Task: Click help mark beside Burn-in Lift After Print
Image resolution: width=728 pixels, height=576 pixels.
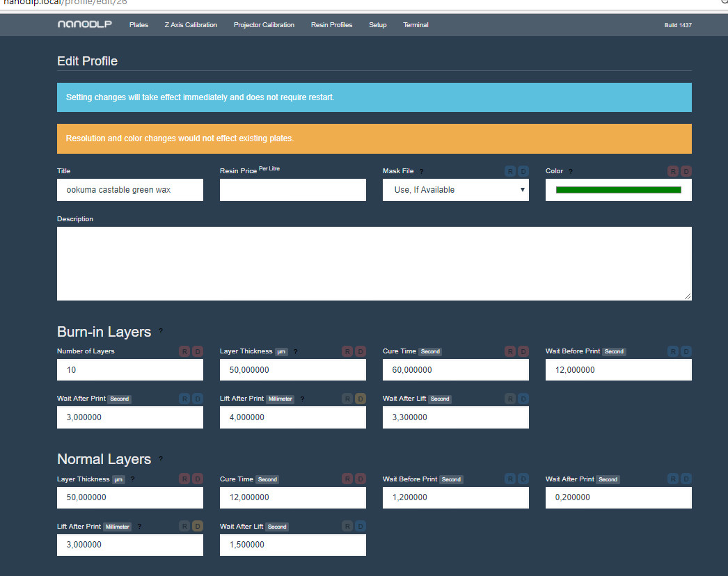Action: pos(302,399)
